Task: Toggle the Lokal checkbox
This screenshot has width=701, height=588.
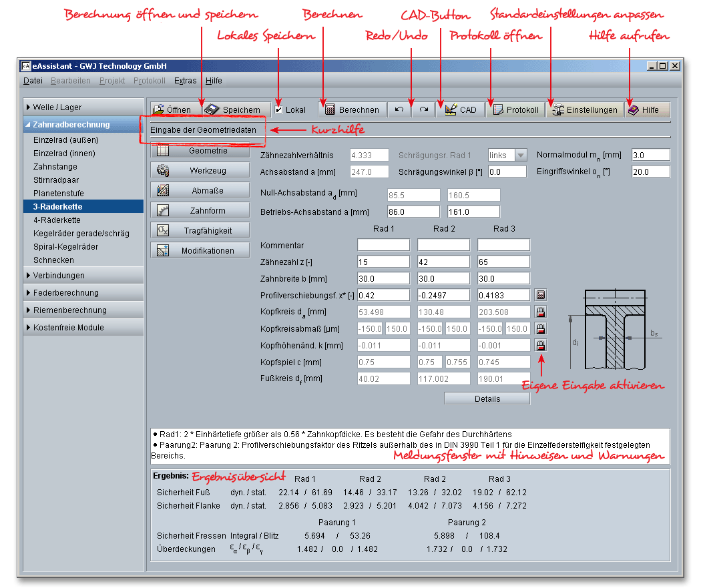Action: pos(279,110)
